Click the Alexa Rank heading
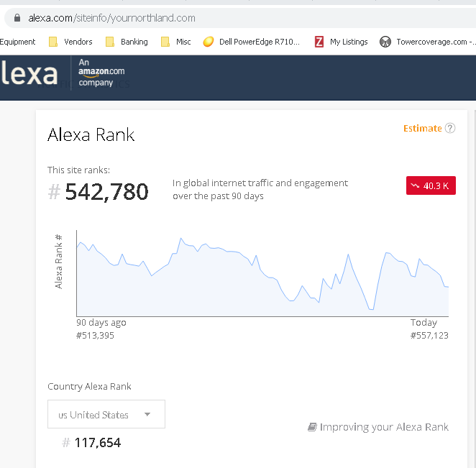The height and width of the screenshot is (468, 476). pos(91,134)
